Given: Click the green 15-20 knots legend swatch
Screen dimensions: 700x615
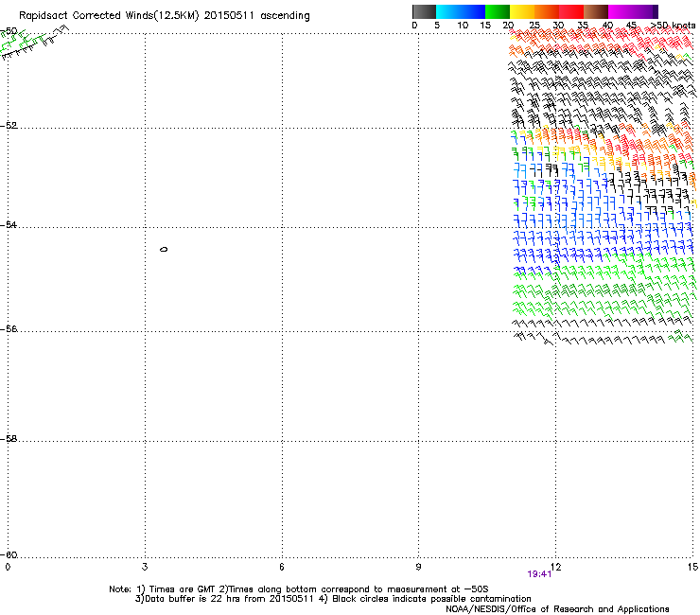Looking at the screenshot, I should click(x=498, y=11).
